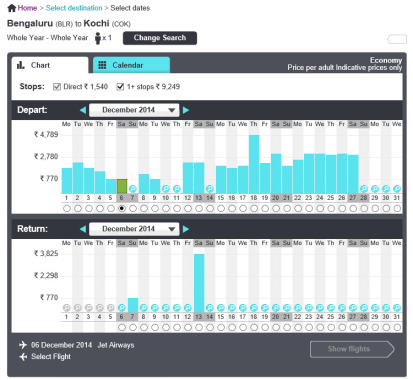The width and height of the screenshot is (413, 380).
Task: Click depart price bar for date 12
Action: pyautogui.click(x=188, y=178)
